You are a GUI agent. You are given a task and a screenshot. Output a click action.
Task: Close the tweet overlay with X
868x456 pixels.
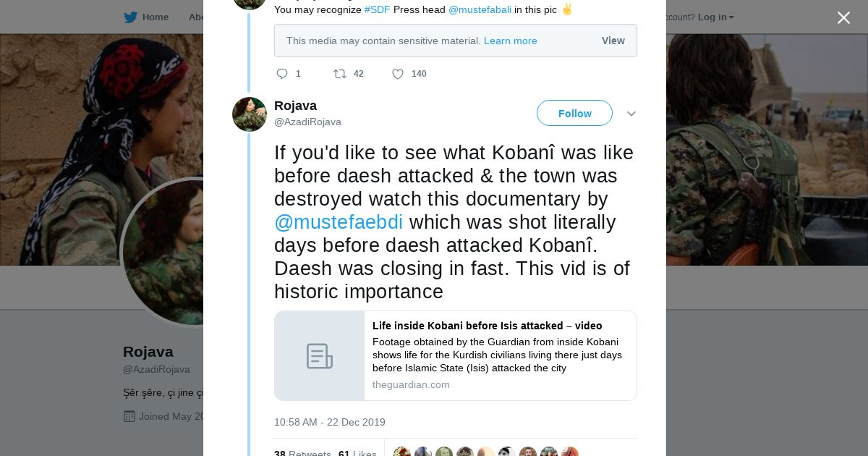(x=843, y=18)
